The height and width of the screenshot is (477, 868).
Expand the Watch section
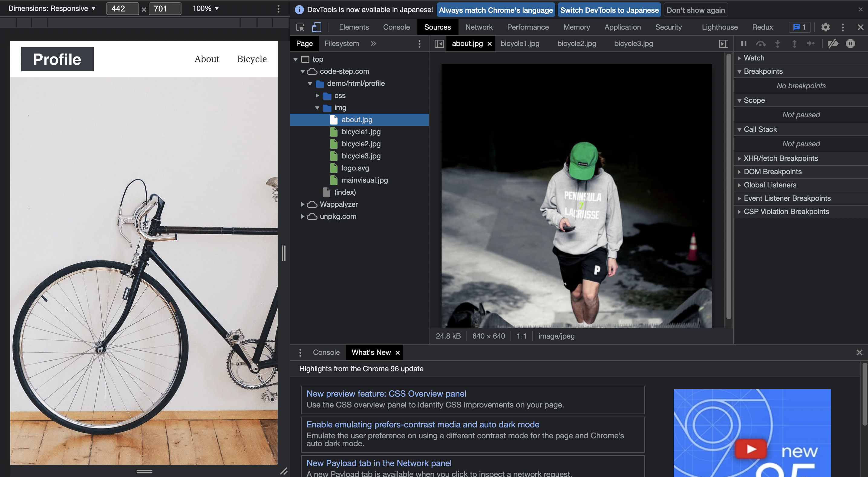tap(754, 58)
